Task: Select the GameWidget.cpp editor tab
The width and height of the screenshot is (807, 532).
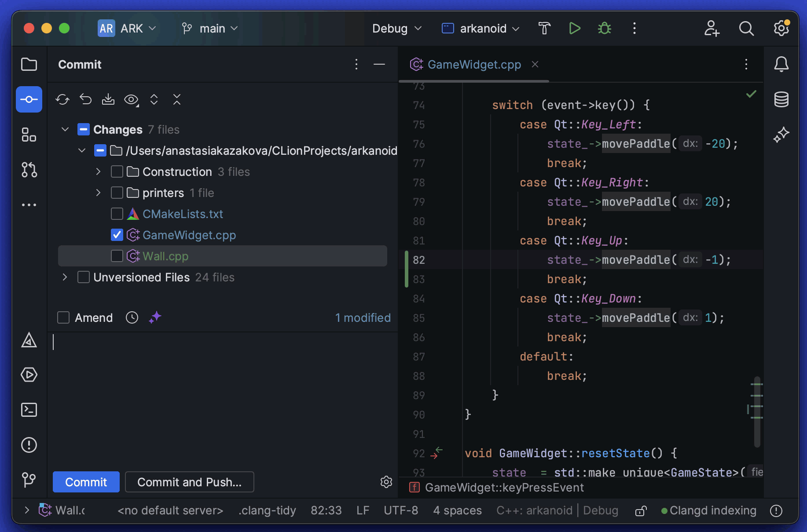Action: (473, 65)
